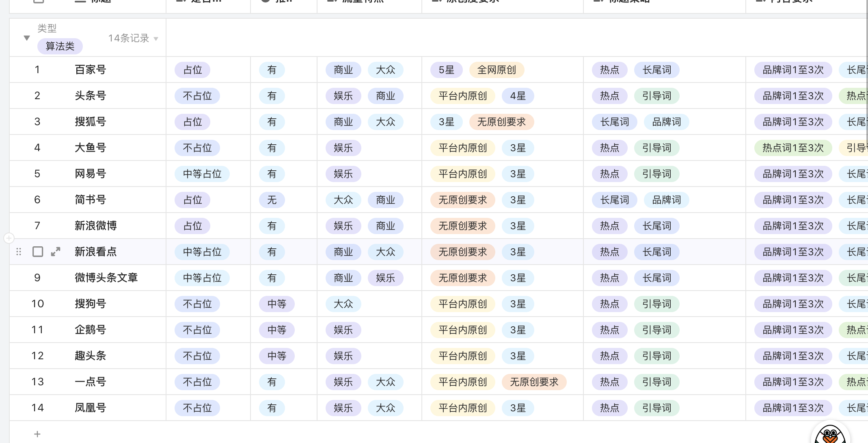The width and height of the screenshot is (868, 443).
Task: Click the 热点 tag in the 凤凰号 row
Action: coord(610,408)
